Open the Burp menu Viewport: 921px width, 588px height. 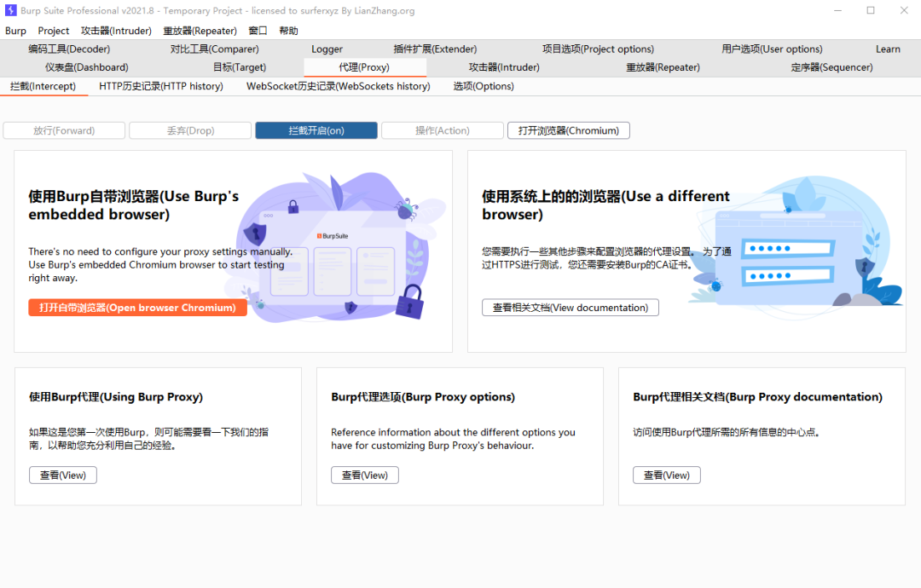coord(16,31)
